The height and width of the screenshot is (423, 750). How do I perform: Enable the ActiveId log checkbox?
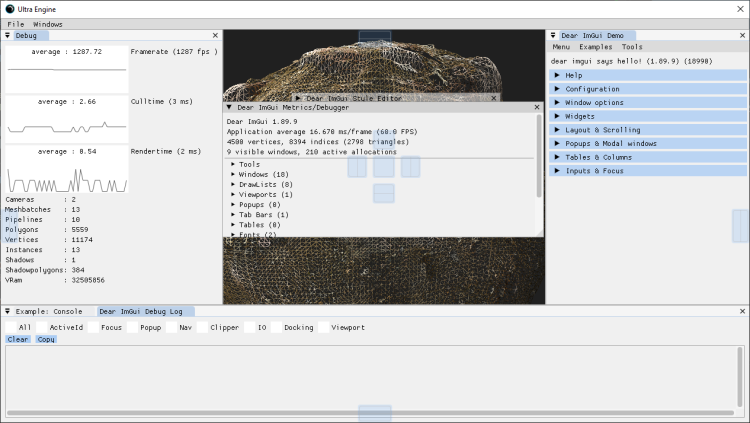click(42, 327)
